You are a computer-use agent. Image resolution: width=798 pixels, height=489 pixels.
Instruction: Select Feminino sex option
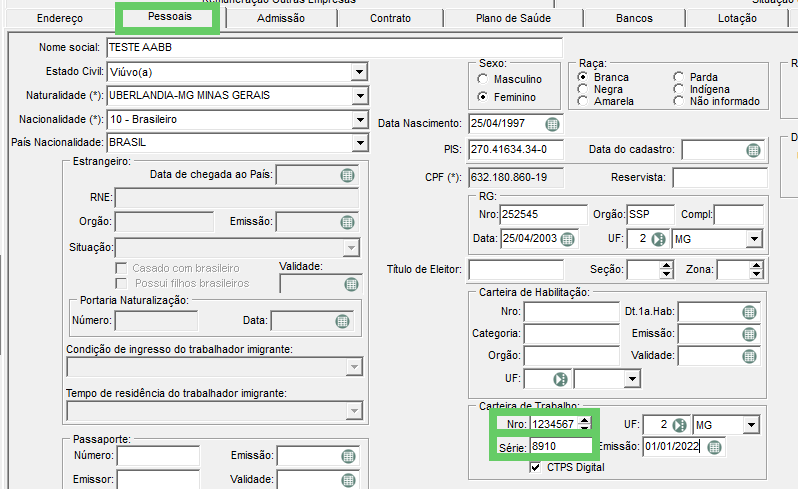tap(482, 97)
